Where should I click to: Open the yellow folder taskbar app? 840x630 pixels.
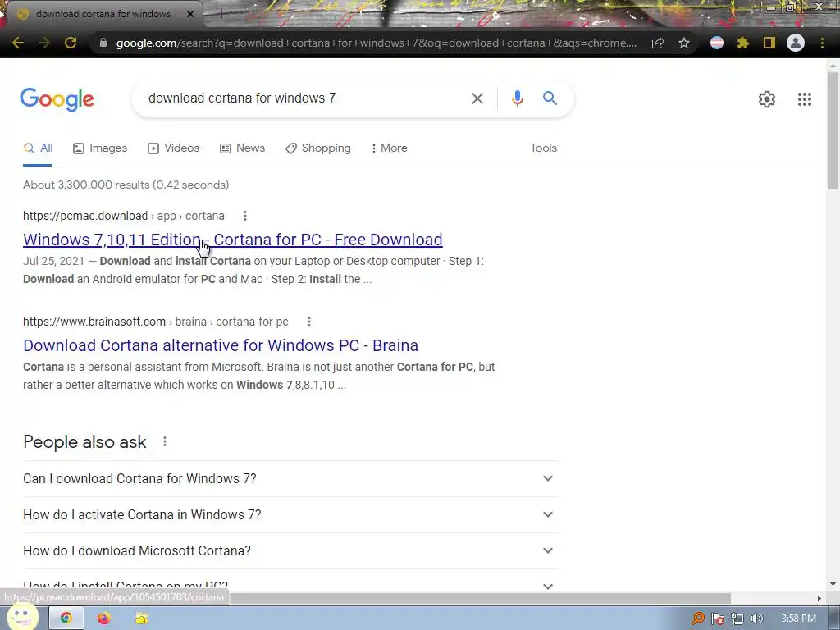[x=141, y=619]
